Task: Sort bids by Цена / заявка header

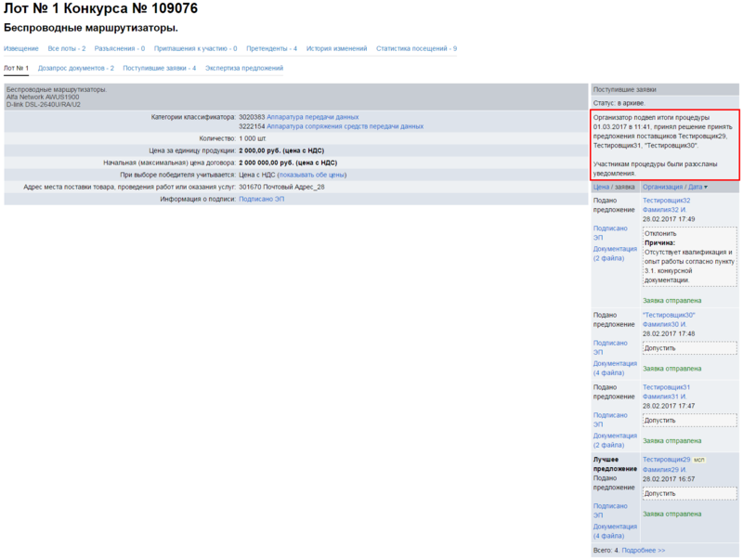Action: tap(614, 187)
